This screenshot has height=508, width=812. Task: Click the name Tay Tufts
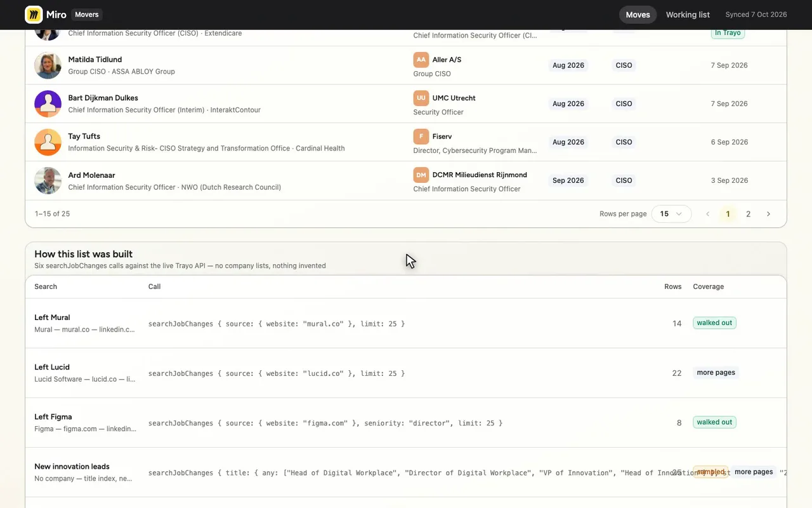pyautogui.click(x=84, y=137)
